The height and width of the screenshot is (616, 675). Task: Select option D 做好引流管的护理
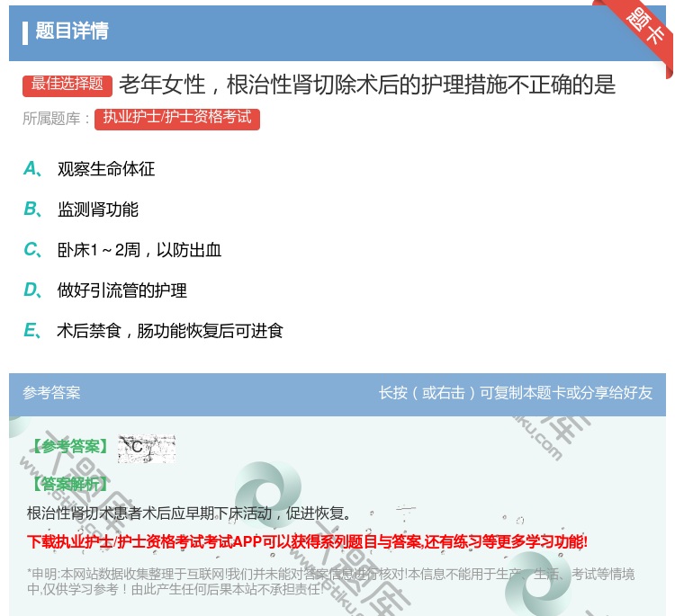pos(105,290)
